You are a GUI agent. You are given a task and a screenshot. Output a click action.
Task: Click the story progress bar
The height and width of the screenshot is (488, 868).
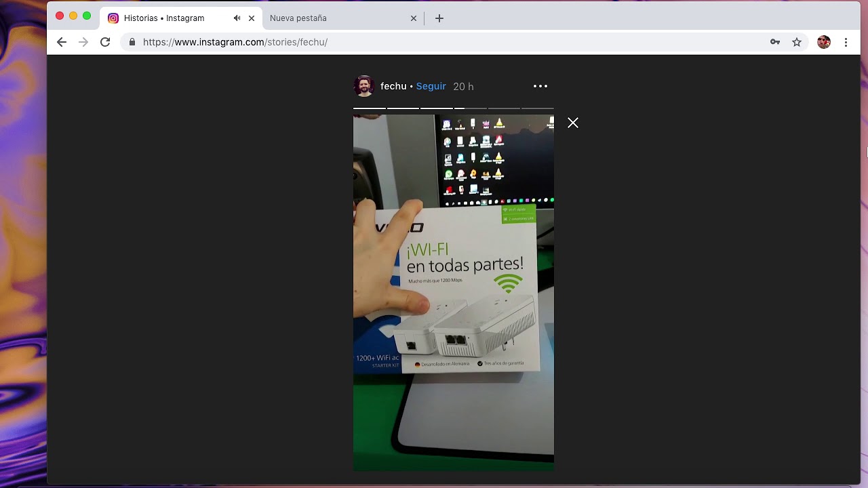pyautogui.click(x=453, y=108)
